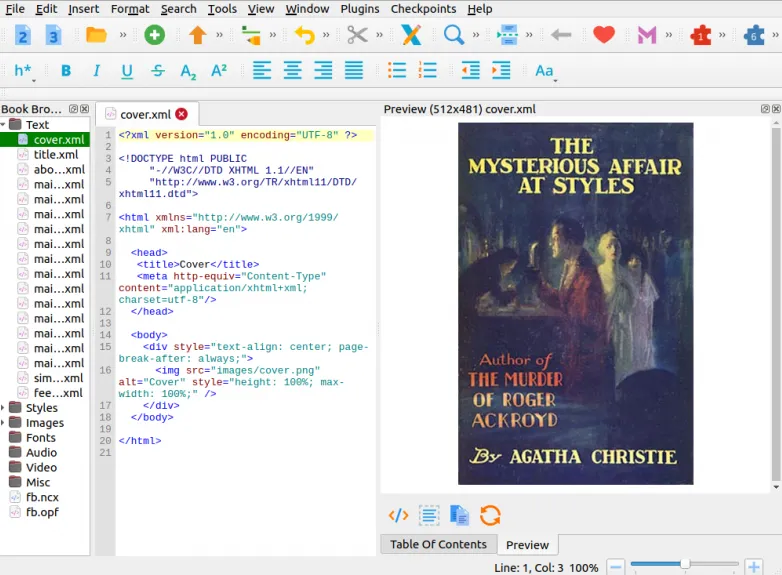Image resolution: width=782 pixels, height=575 pixels.
Task: Expand the Images folder
Action: tap(3, 423)
